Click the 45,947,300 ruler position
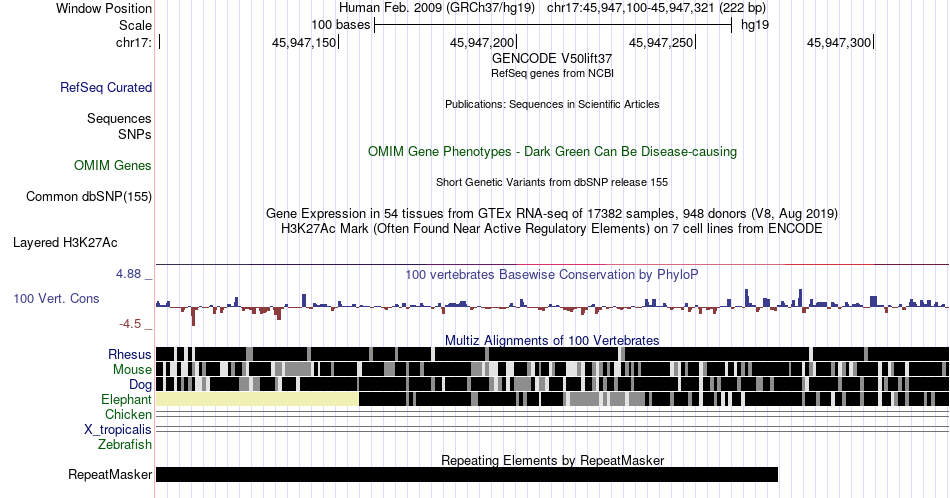Viewport: 950px width, 498px height. (839, 42)
